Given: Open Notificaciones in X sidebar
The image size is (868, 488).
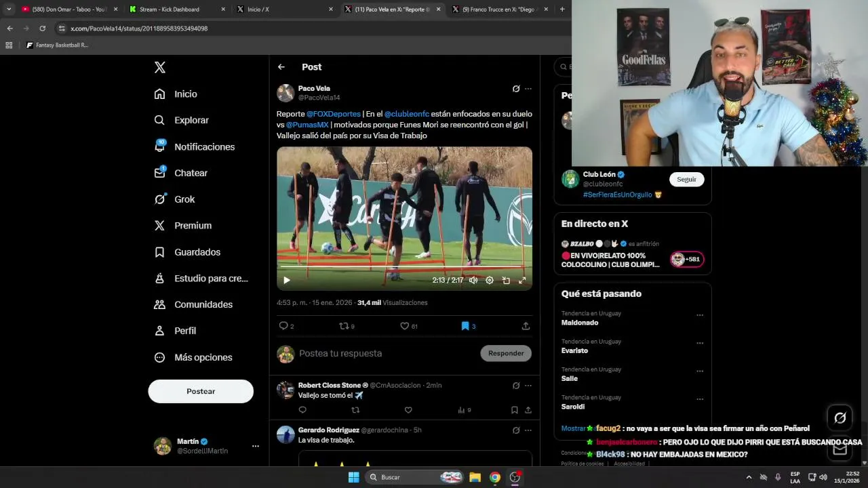Looking at the screenshot, I should tap(194, 146).
